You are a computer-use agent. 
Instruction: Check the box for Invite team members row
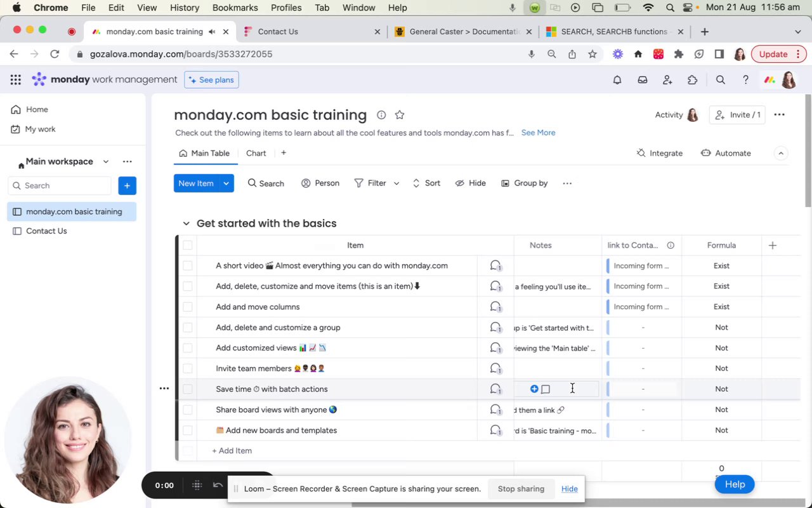coord(187,368)
